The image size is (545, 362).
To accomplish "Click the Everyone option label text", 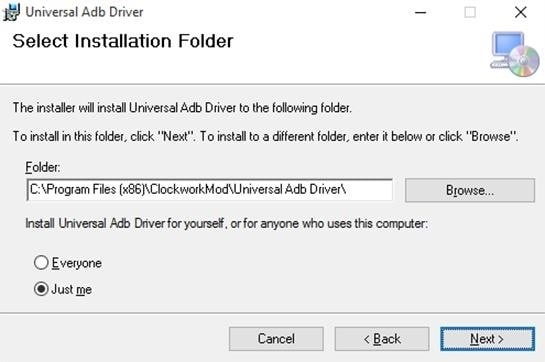I will 77,263.
